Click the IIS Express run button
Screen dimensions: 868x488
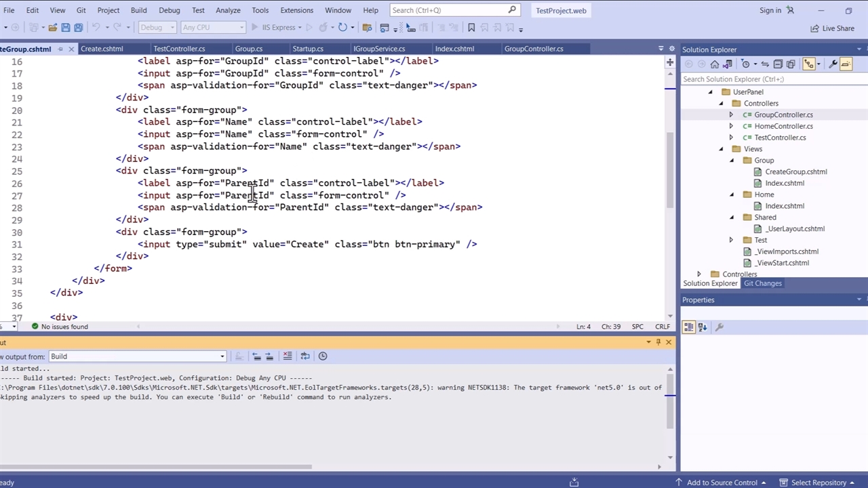tap(273, 28)
